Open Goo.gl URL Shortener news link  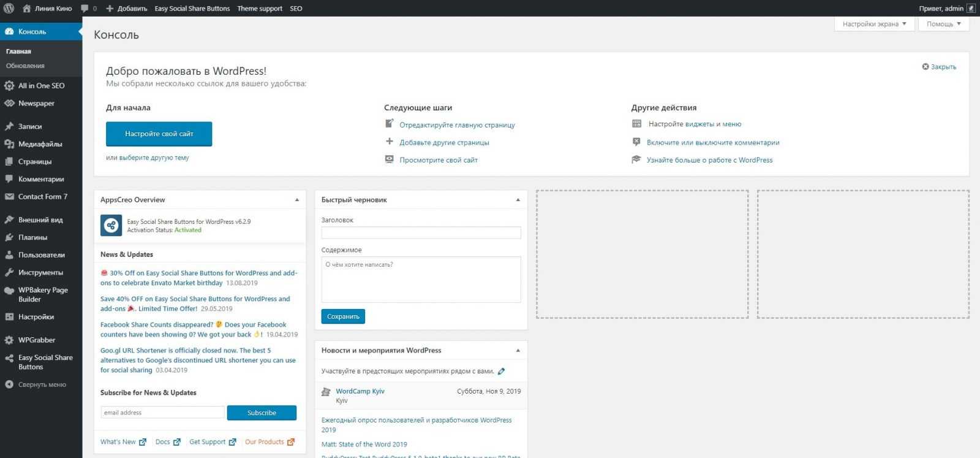(198, 361)
